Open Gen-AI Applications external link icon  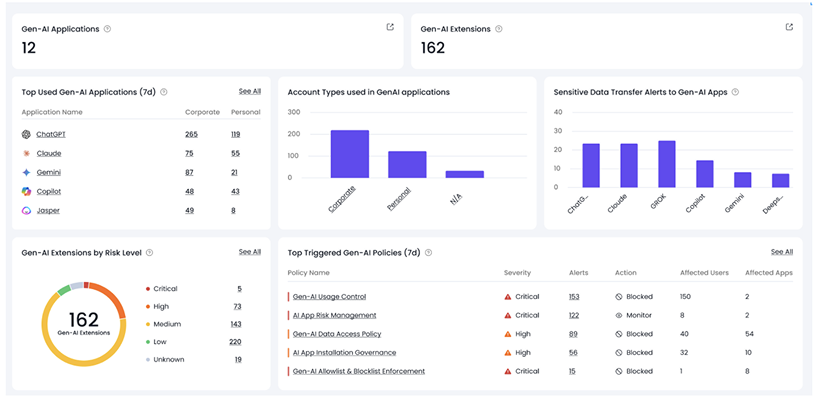pos(390,28)
